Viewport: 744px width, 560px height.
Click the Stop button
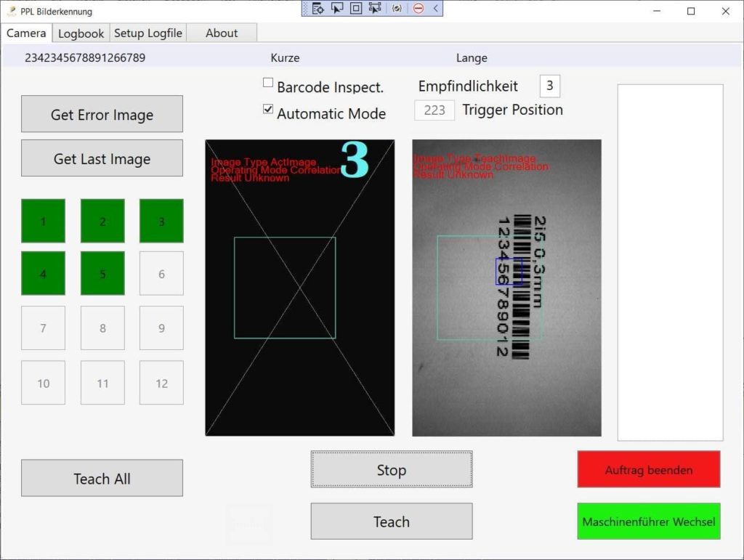(392, 470)
